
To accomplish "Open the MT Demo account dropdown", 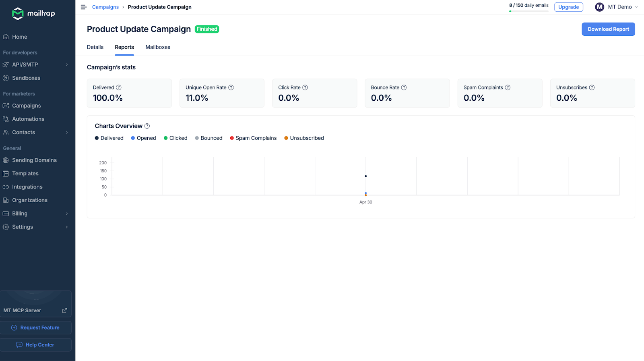I will [617, 7].
